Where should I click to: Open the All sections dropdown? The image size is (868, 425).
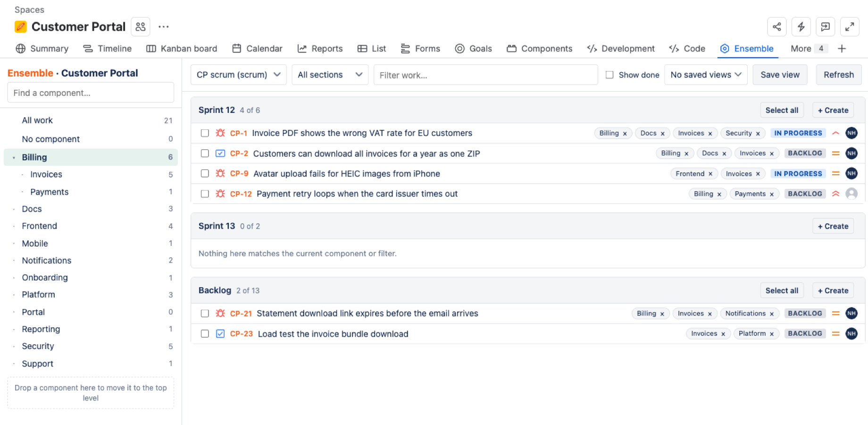330,75
